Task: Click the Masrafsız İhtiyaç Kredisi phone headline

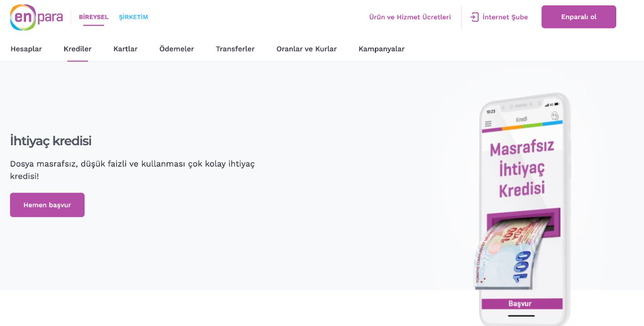Action: point(522,170)
